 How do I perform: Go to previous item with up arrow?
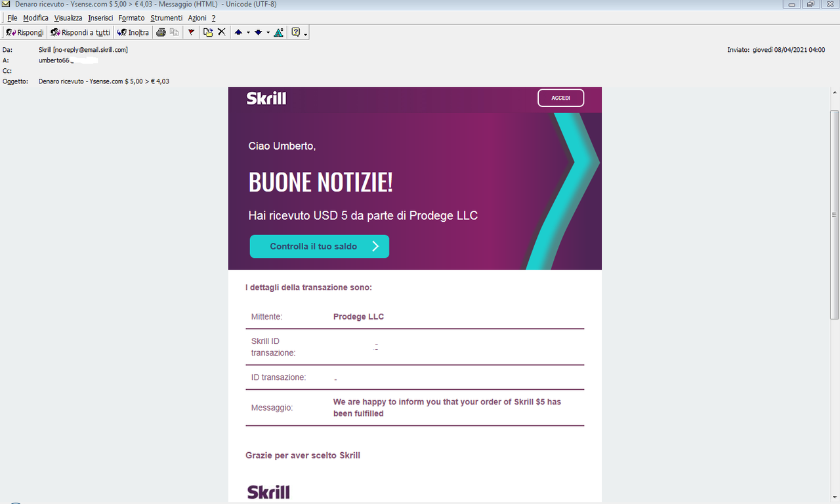[x=238, y=32]
